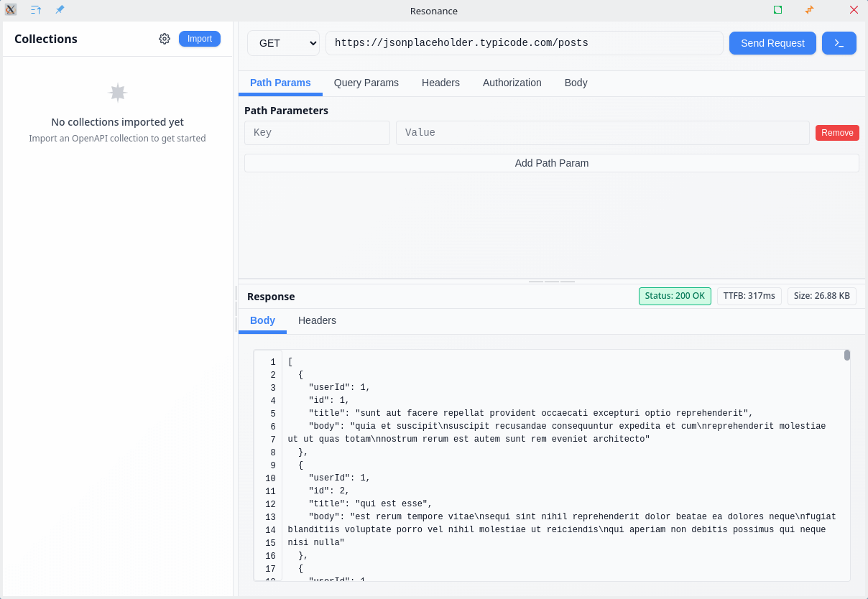Select the request Body tab
868x599 pixels.
[576, 83]
